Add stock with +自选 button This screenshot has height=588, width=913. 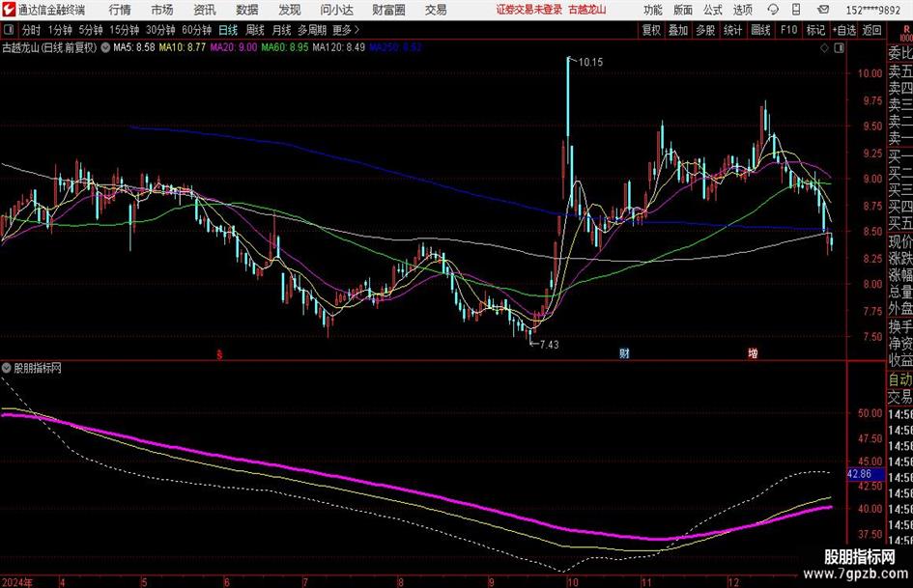click(x=844, y=30)
